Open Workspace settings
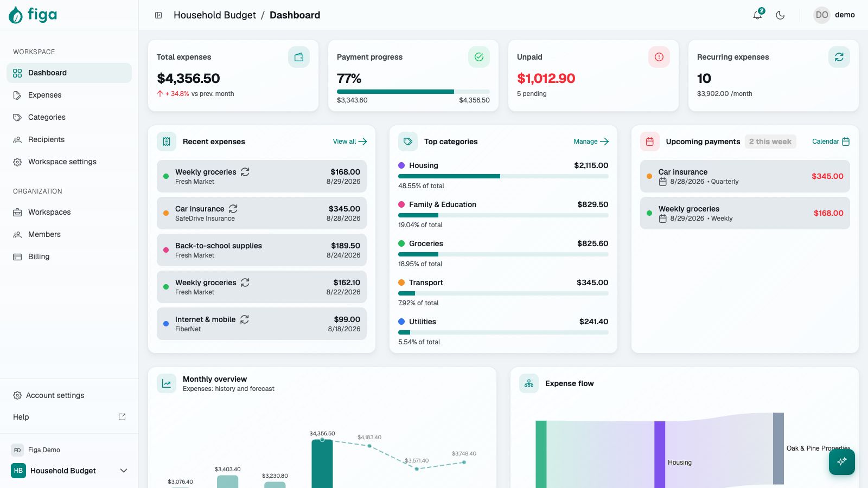 pyautogui.click(x=69, y=162)
